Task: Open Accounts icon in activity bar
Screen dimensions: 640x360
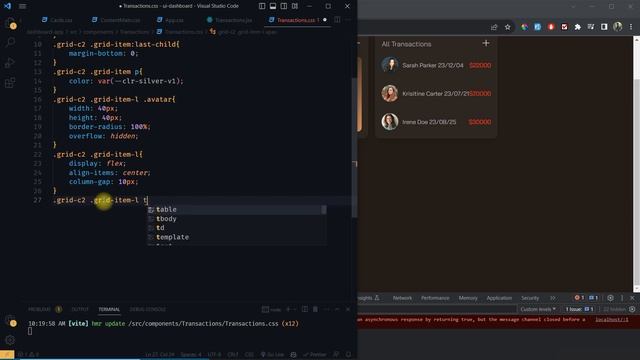Action: click(x=10, y=321)
